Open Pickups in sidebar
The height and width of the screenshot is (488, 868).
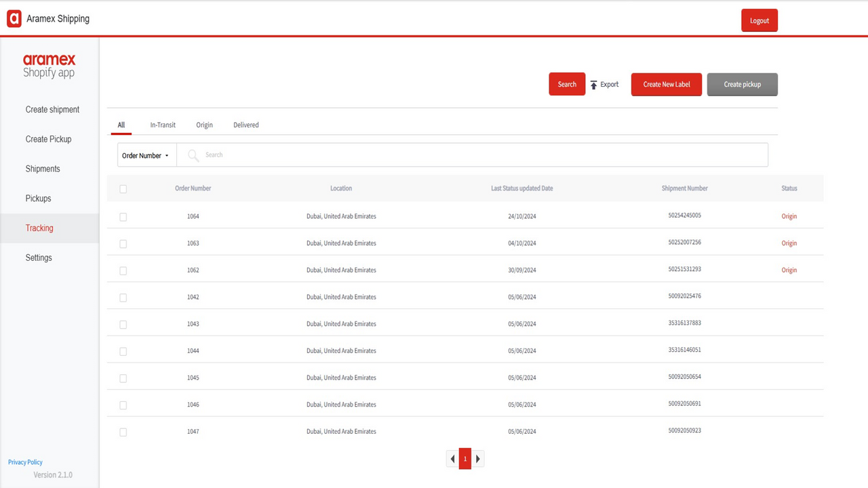click(x=38, y=199)
